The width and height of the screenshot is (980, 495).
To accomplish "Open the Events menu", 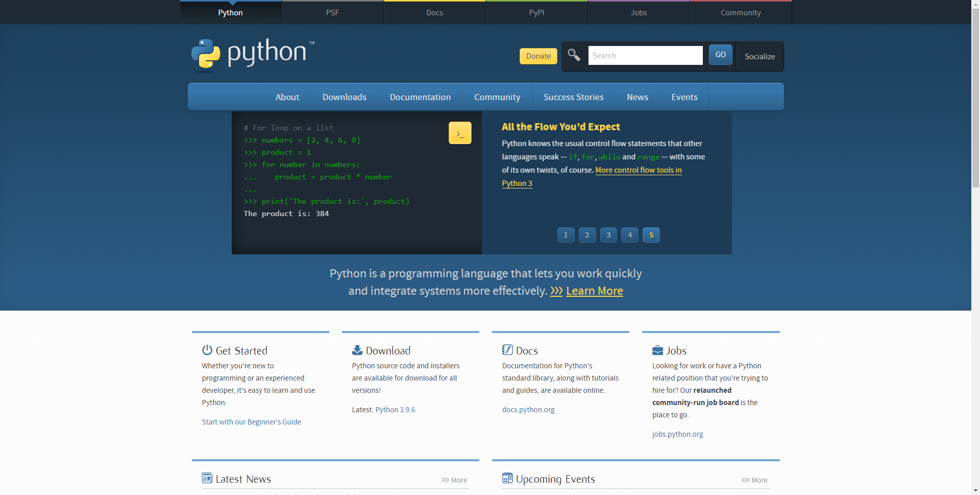I will [684, 97].
